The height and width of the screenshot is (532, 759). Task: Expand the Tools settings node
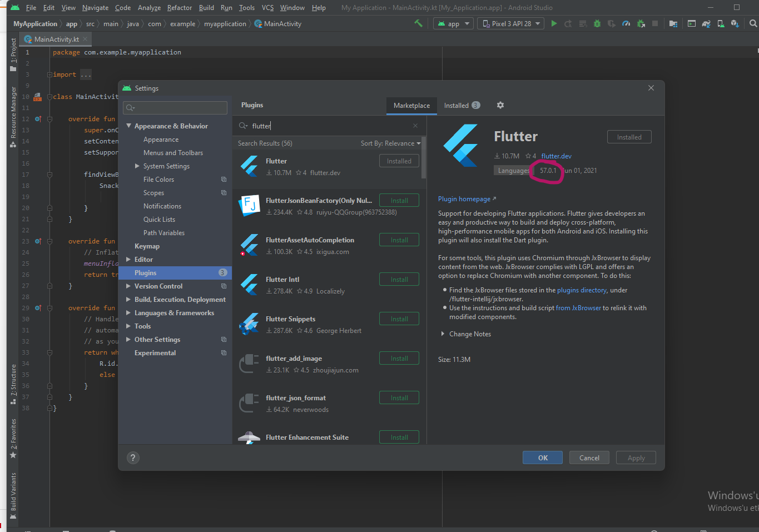coord(129,326)
